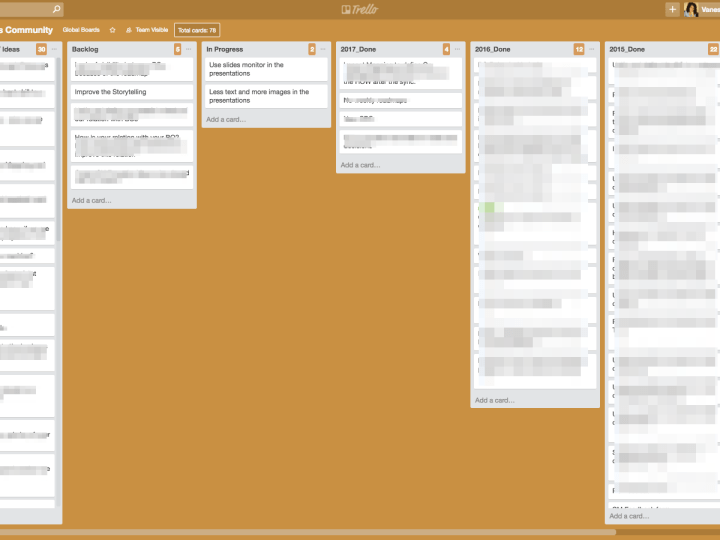The image size is (720, 540).
Task: Open the Trello home logo
Action: pos(360,9)
